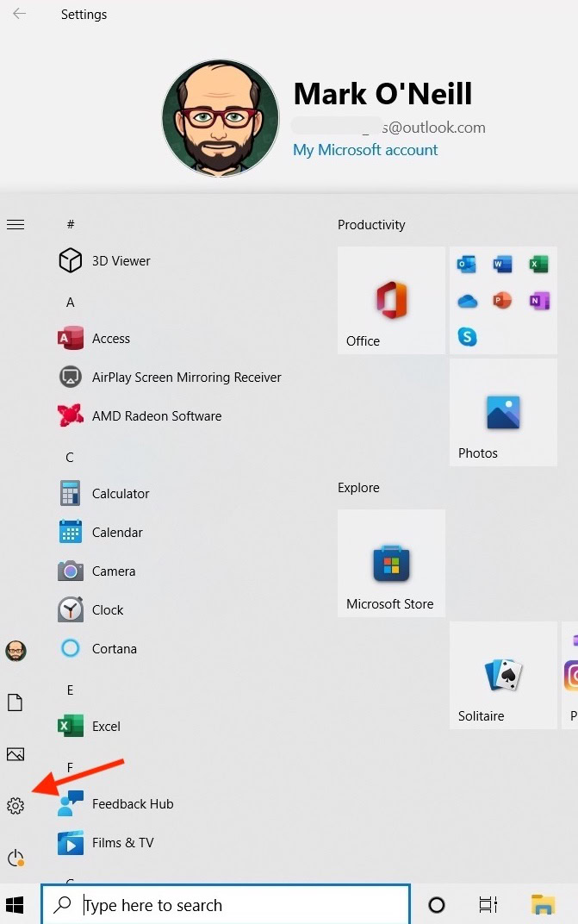Open Task View on the taskbar

488,905
